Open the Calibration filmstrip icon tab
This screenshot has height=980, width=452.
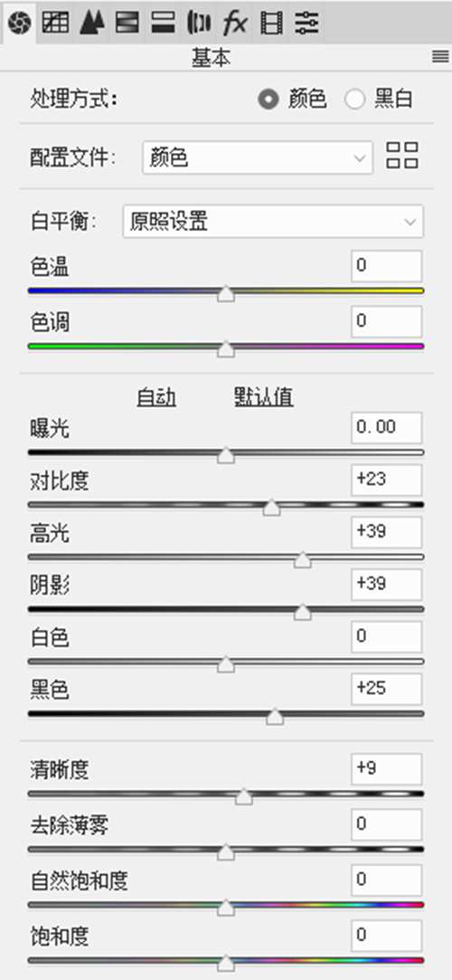click(271, 24)
